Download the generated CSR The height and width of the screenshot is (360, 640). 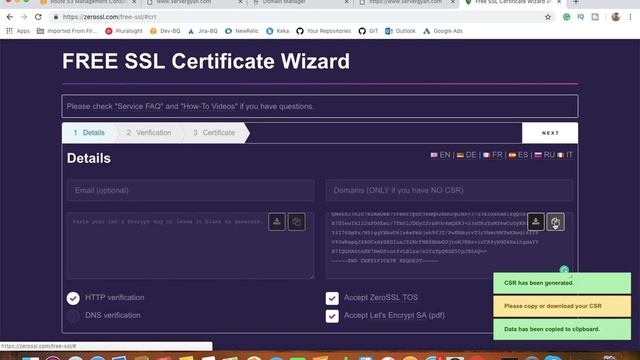(536, 222)
